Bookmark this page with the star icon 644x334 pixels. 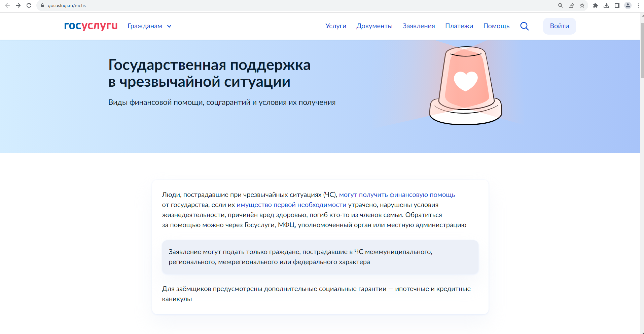[x=582, y=5]
